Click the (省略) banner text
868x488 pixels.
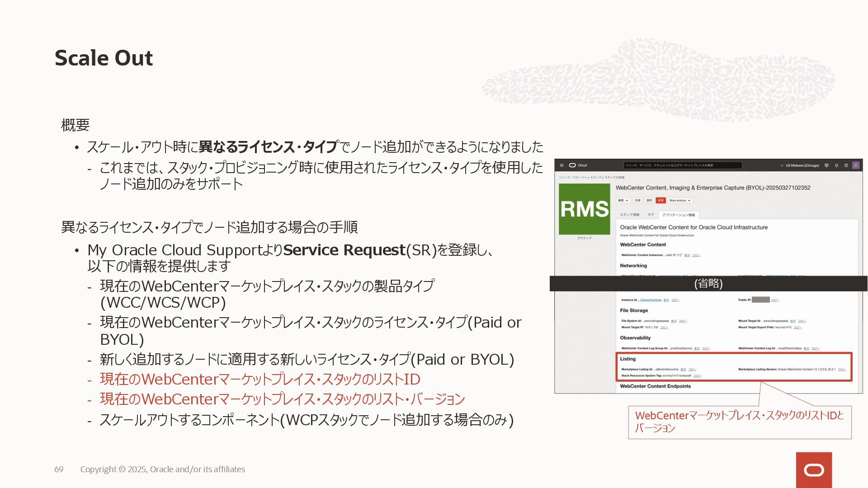(x=708, y=283)
